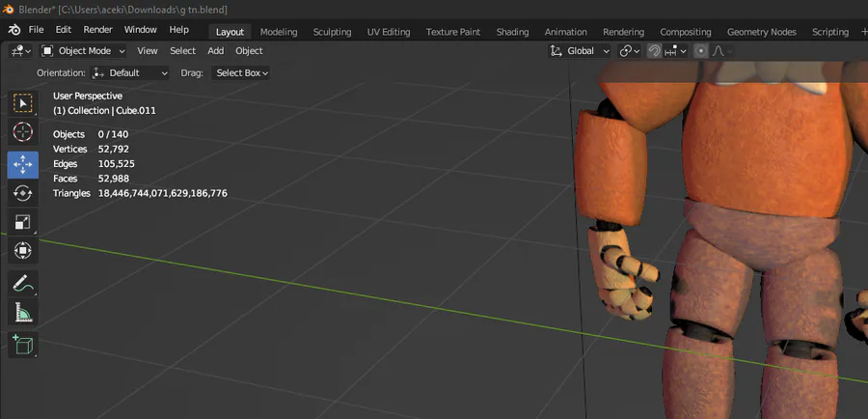Click the Edges value 105,525
Screen dimensions: 868x419
point(117,164)
